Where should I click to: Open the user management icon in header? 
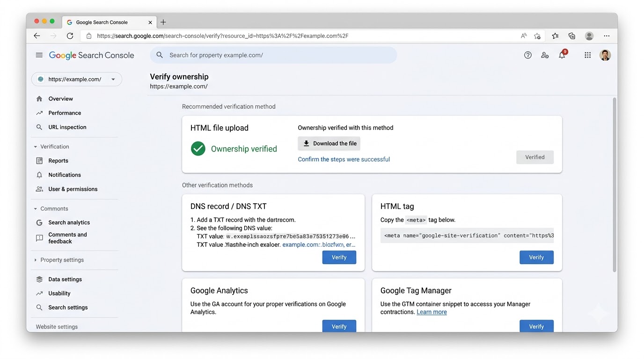(x=545, y=55)
